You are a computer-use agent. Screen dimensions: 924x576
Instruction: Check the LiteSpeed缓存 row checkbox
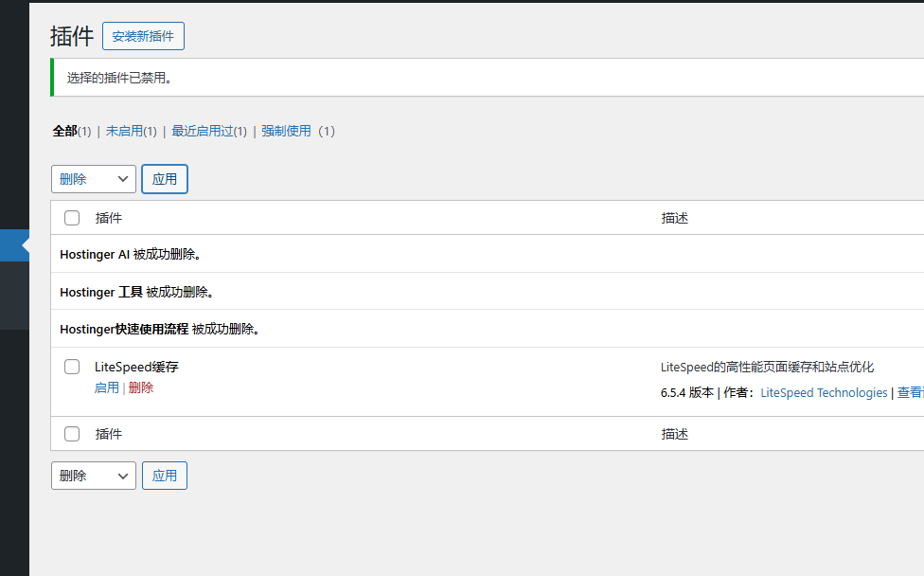[71, 367]
